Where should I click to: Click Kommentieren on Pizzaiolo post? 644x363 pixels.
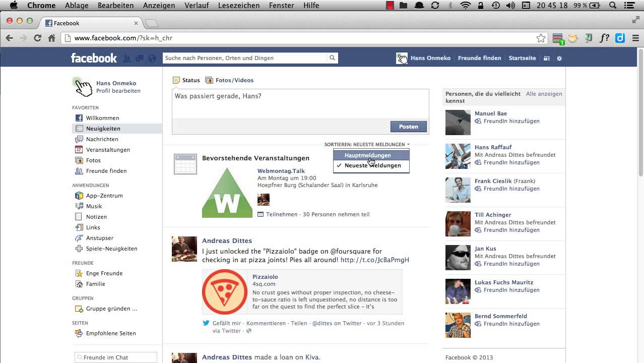point(267,323)
